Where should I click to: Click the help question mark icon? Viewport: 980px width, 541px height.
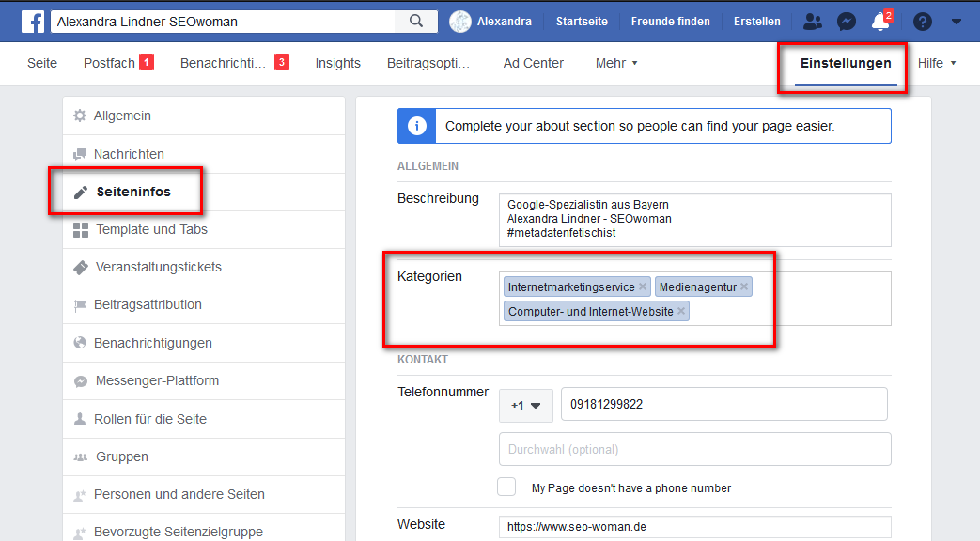pyautogui.click(x=923, y=22)
